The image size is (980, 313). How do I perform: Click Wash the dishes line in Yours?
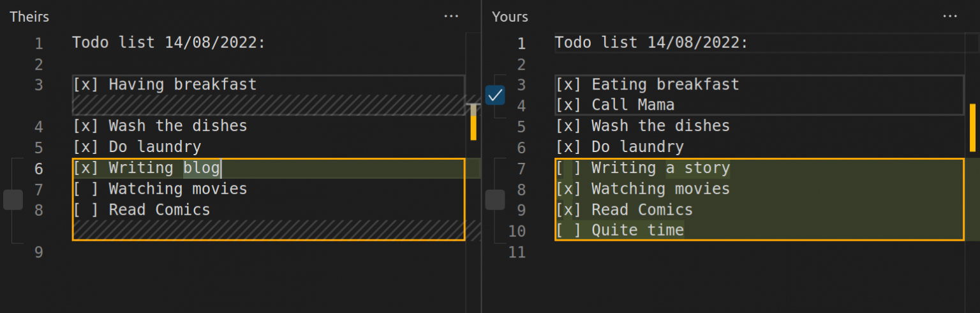660,126
